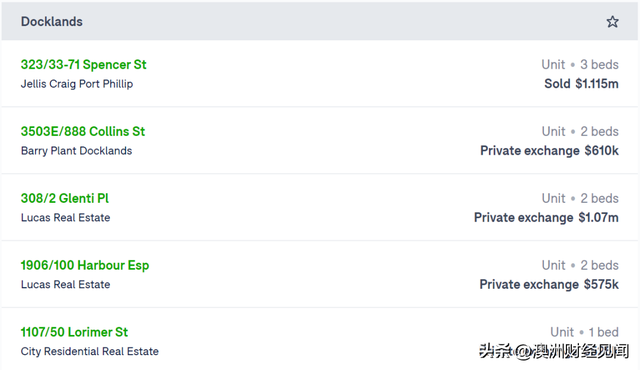Select the Private exchange $1.07m result
Screen dimensions: 640x370
(x=546, y=217)
